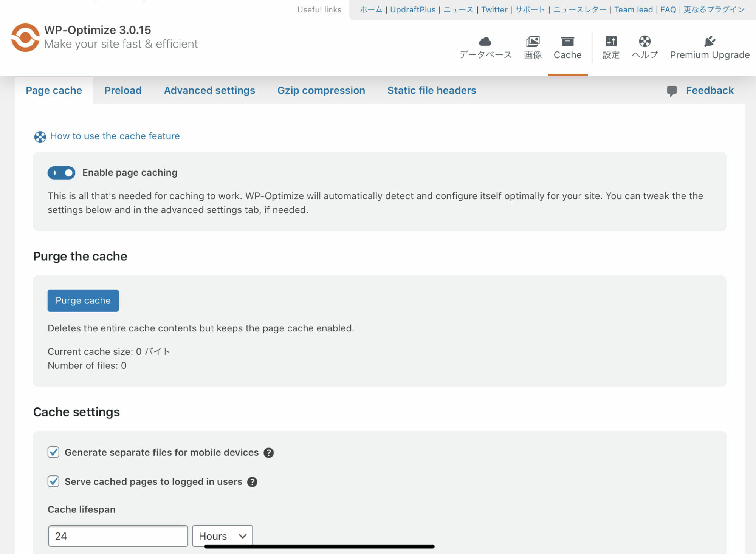Click the ヘルプ menu label
Viewport: 756px width, 554px height.
(645, 55)
